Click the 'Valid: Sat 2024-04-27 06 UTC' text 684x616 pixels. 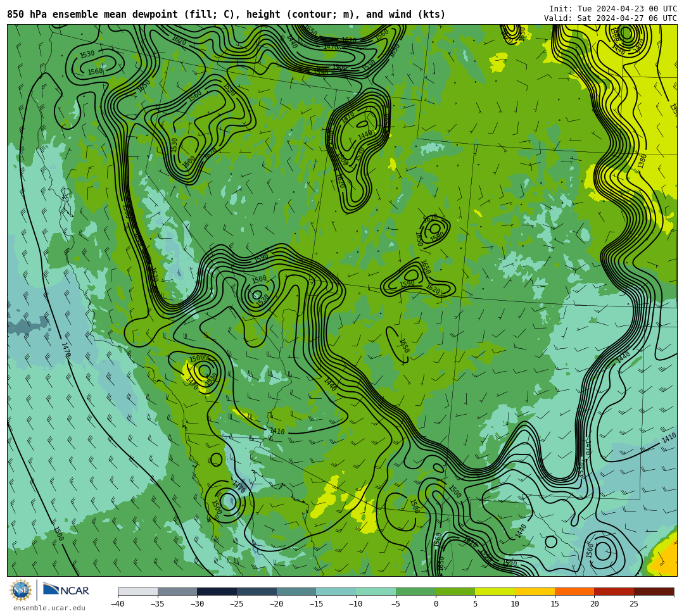point(611,18)
